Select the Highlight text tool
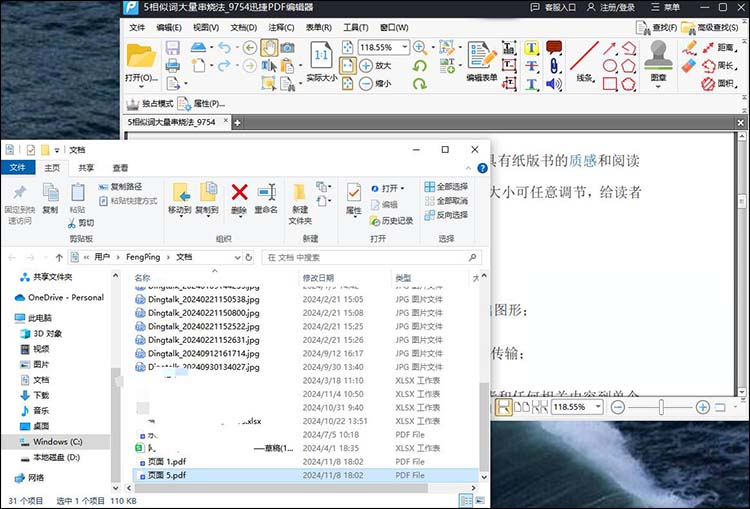 pos(531,47)
